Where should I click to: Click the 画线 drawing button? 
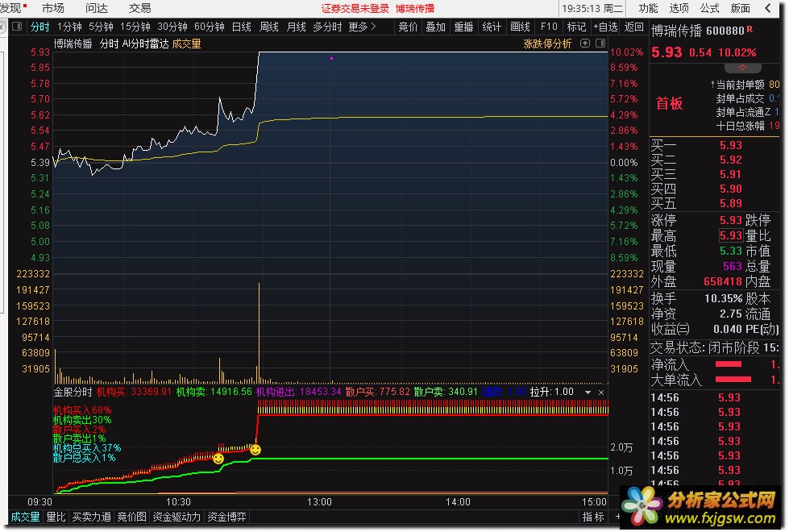(520, 27)
